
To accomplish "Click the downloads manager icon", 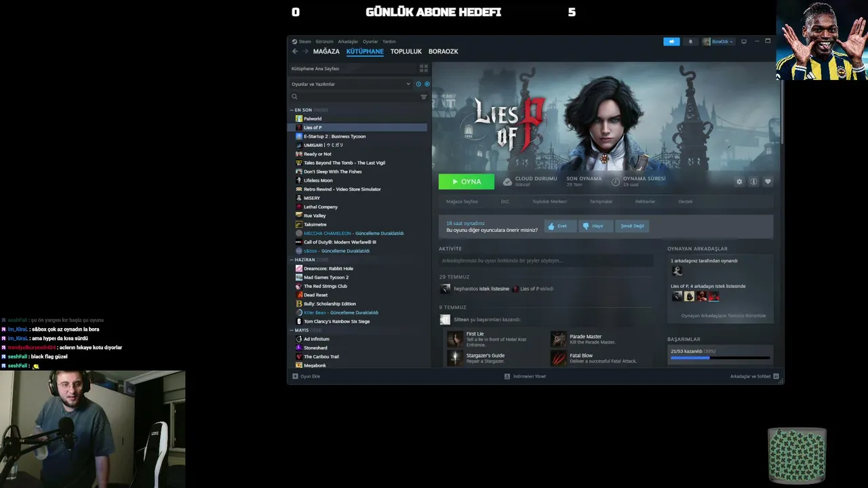I will [507, 376].
